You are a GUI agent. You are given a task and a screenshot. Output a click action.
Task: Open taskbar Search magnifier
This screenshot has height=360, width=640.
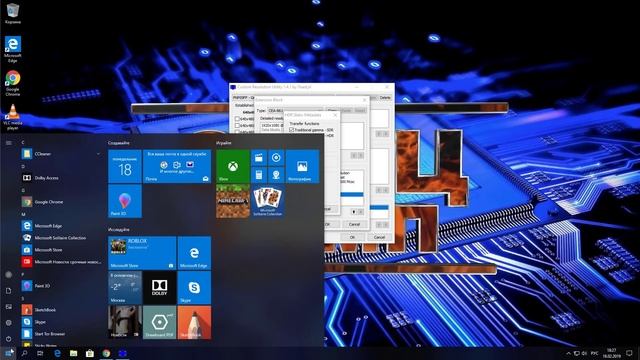tap(24, 353)
